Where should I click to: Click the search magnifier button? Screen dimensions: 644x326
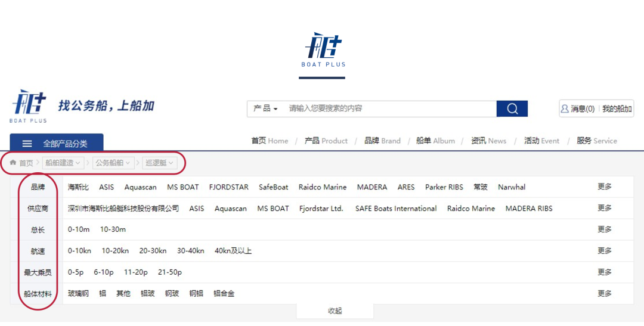(x=512, y=108)
